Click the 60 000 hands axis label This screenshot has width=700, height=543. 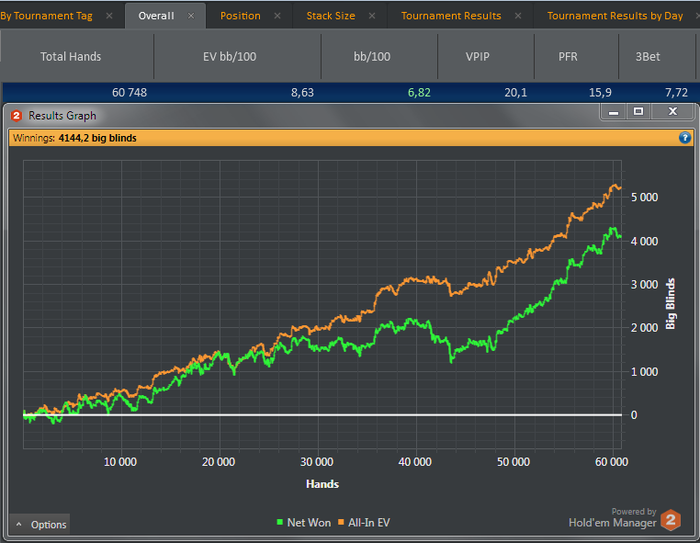click(612, 462)
